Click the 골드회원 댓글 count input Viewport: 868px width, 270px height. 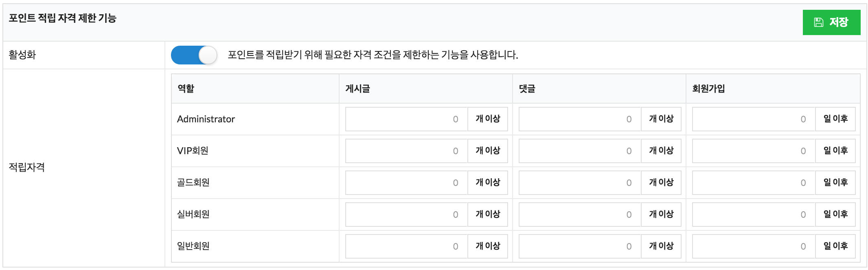pos(580,183)
